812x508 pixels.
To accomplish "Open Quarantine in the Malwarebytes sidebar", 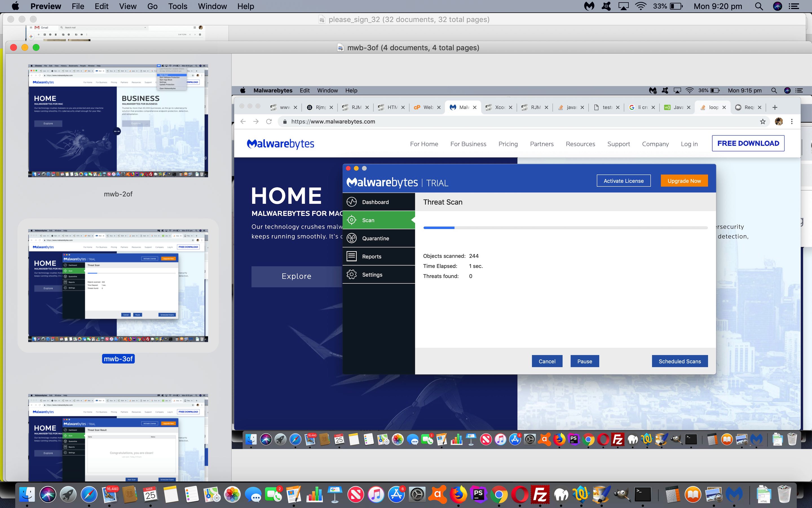I will [x=378, y=238].
